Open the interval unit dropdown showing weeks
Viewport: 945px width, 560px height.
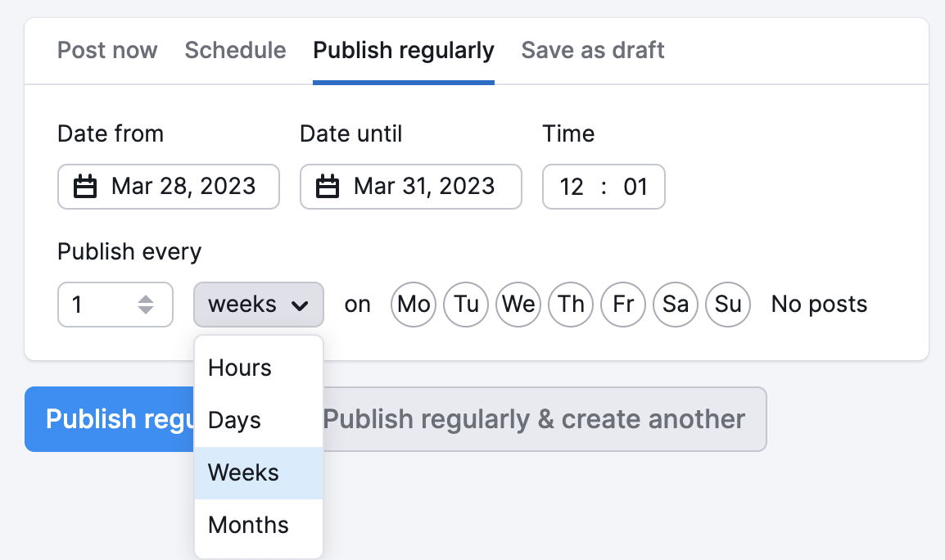(258, 305)
